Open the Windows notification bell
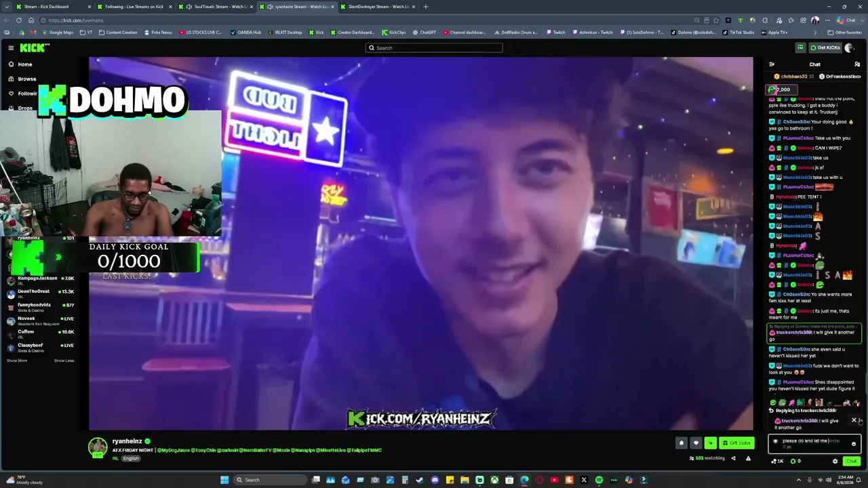 [858, 480]
